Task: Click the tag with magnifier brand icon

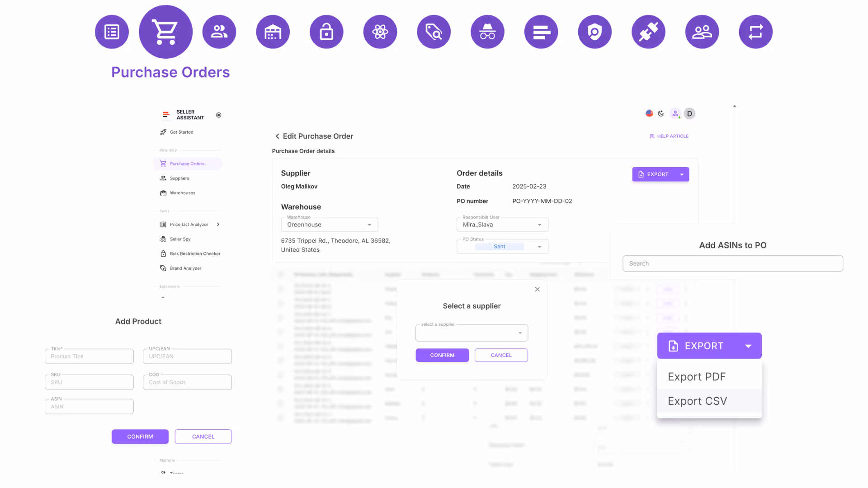Action: tap(434, 32)
